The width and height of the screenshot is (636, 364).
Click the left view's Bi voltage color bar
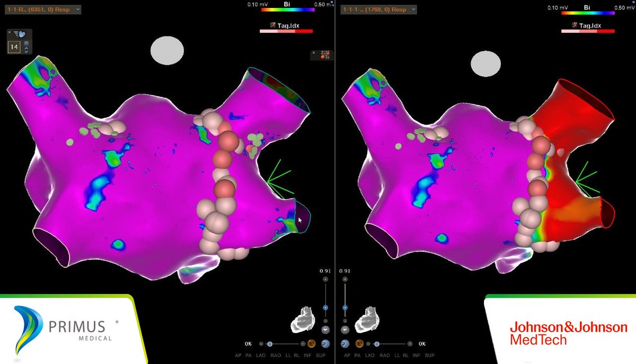[288, 10]
